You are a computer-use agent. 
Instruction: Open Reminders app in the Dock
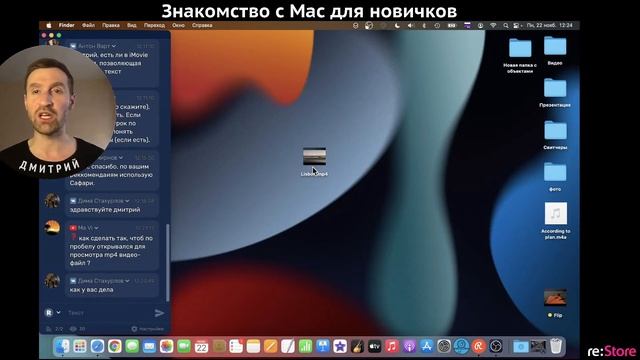click(236, 347)
